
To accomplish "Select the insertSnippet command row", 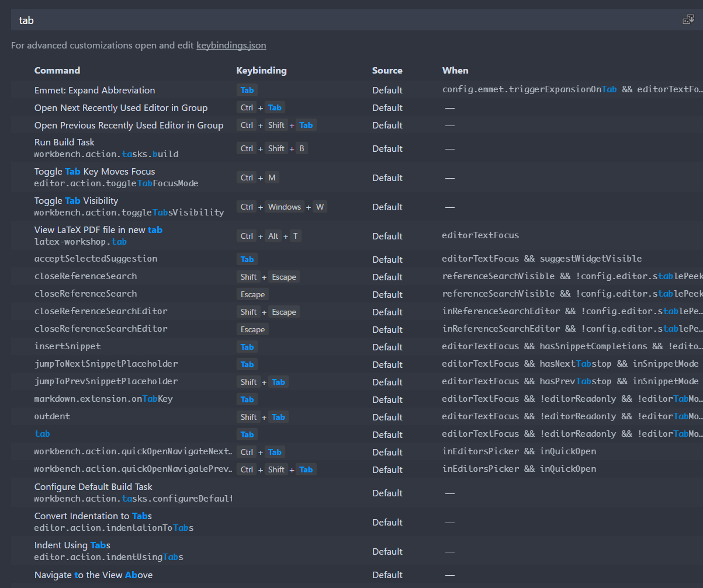I will click(x=62, y=346).
